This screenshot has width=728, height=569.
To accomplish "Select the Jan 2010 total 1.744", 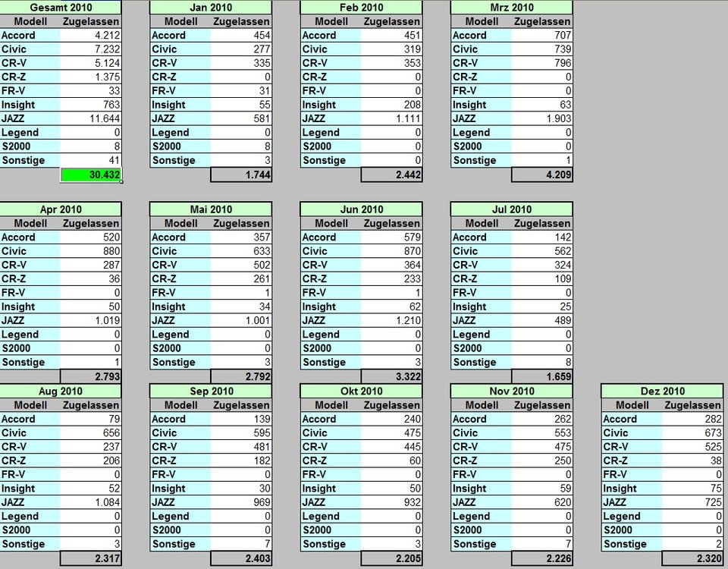I will click(241, 174).
